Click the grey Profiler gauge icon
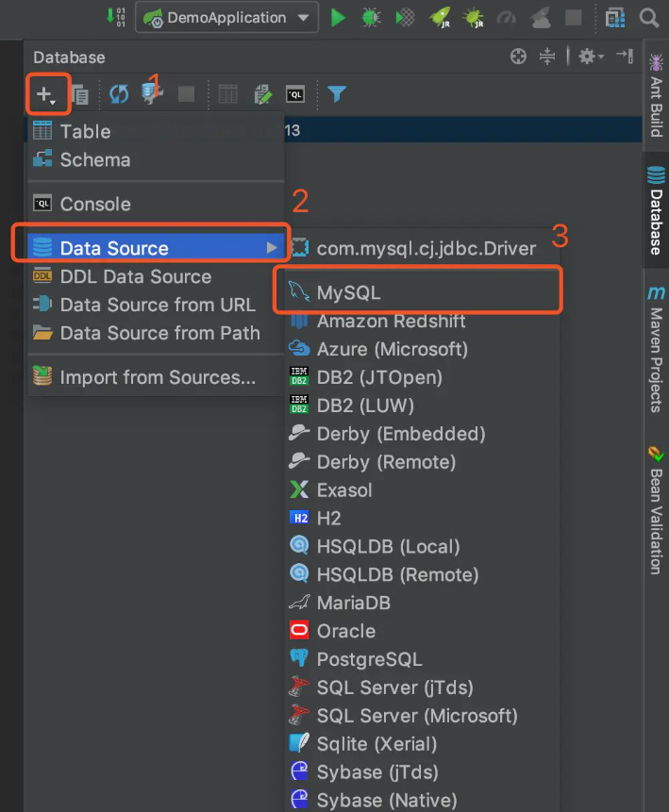The image size is (669, 812). point(507,19)
